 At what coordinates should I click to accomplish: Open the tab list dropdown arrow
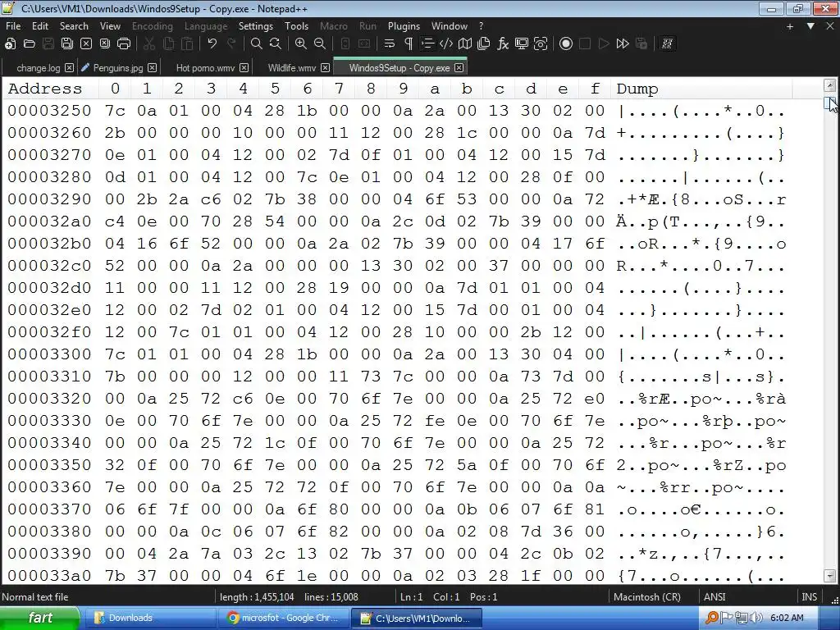pos(810,25)
